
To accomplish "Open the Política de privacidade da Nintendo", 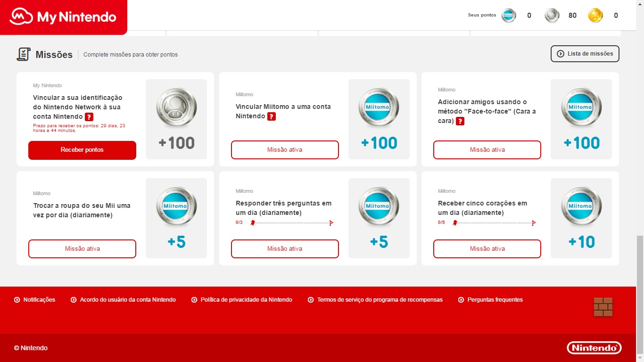I will [242, 299].
